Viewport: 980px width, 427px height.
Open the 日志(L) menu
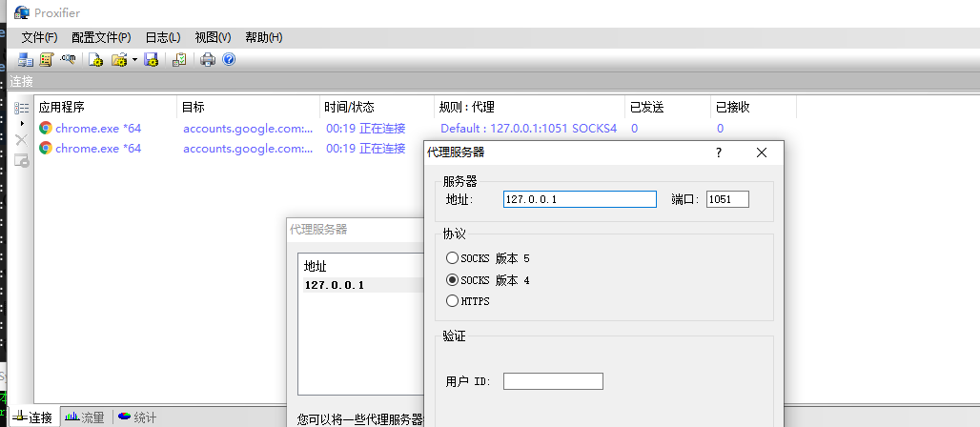[x=162, y=37]
